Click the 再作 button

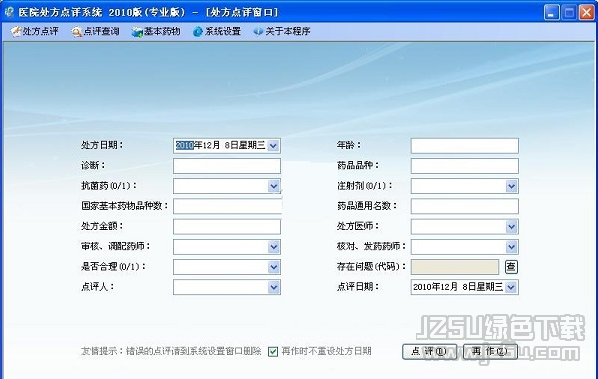490,352
